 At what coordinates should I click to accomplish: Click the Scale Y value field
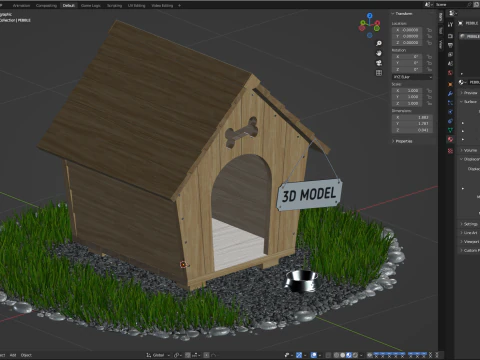407,97
